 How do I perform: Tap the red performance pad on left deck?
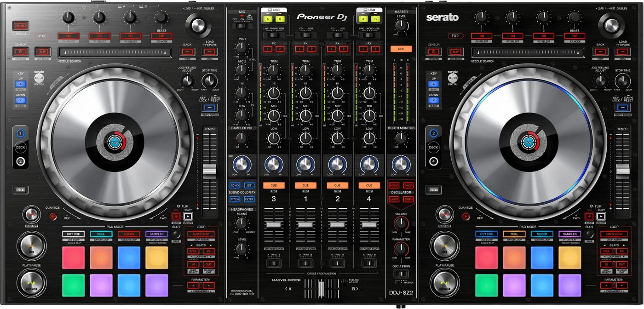[74, 257]
